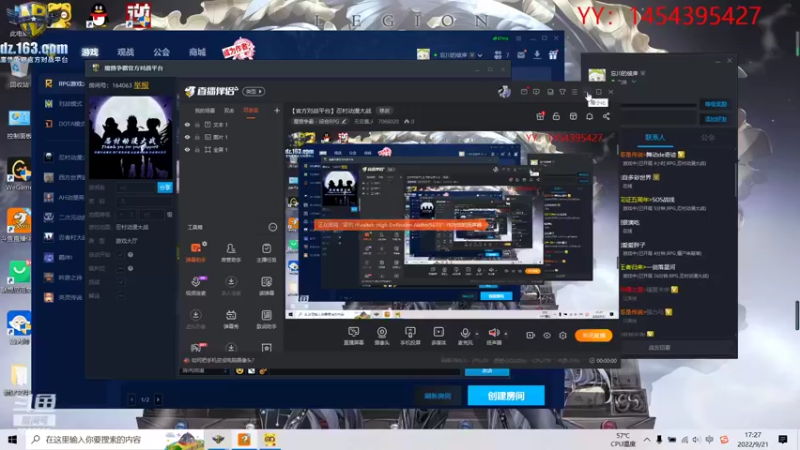
Task: Toggle visibility of 图片 1 source
Action: (x=187, y=137)
